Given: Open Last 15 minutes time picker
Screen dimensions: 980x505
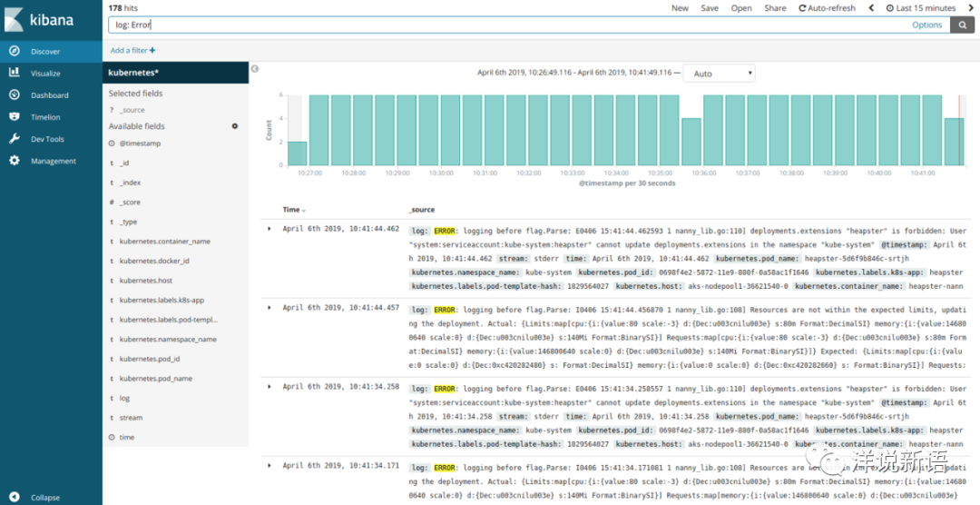Looking at the screenshot, I should pos(921,8).
